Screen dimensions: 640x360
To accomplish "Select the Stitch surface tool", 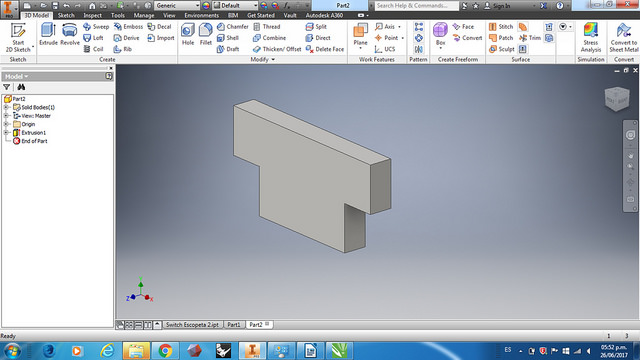I will [x=501, y=27].
